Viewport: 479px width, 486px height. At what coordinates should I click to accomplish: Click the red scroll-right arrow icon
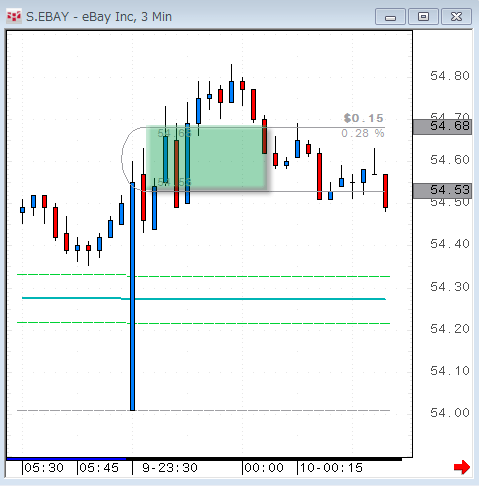(462, 467)
